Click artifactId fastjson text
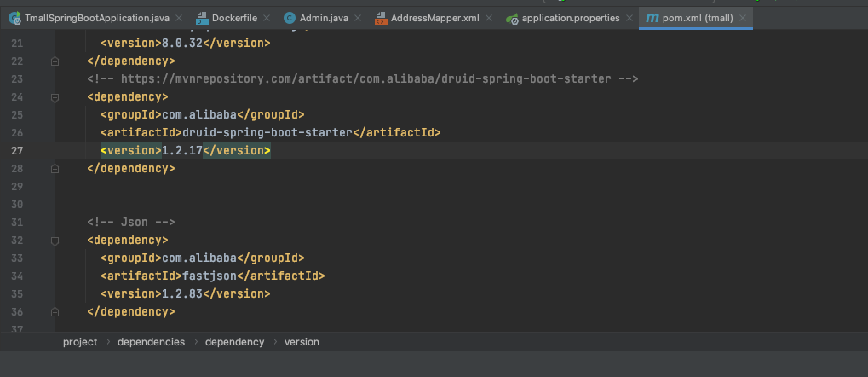Screen dimensions: 868x377 point(210,275)
